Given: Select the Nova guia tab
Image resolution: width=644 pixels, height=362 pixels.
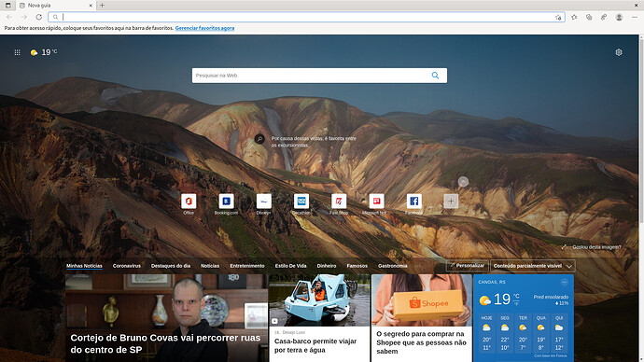Looking at the screenshot, I should (x=55, y=6).
